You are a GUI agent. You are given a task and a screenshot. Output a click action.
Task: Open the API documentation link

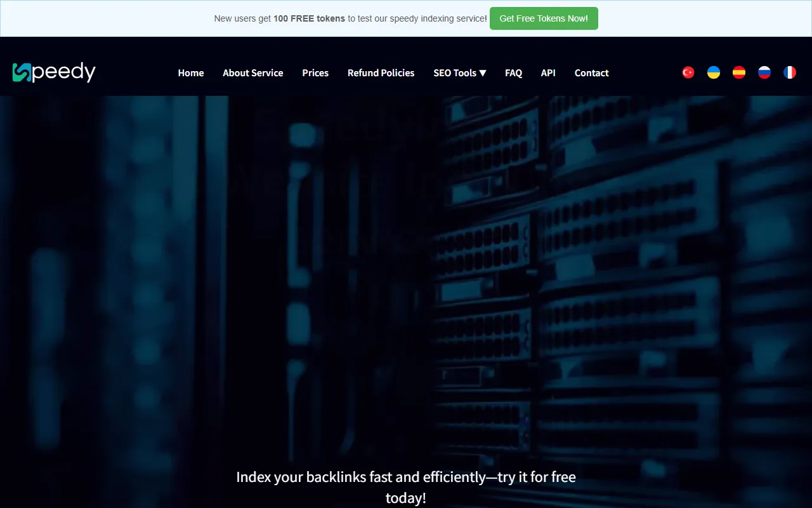pos(548,73)
